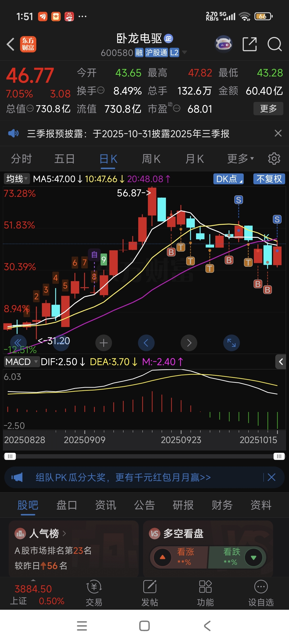Screen dimensions: 289x644
Task: Open 多空看盘 card title
Action: click(183, 534)
